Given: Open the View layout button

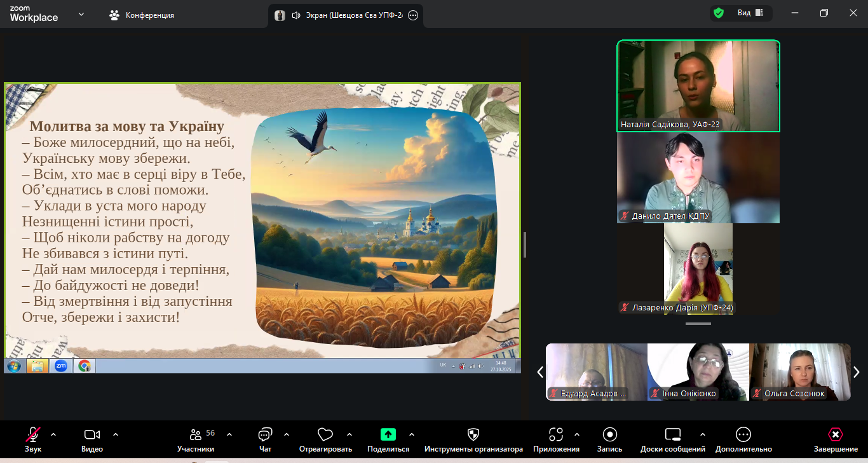Looking at the screenshot, I should (x=750, y=13).
